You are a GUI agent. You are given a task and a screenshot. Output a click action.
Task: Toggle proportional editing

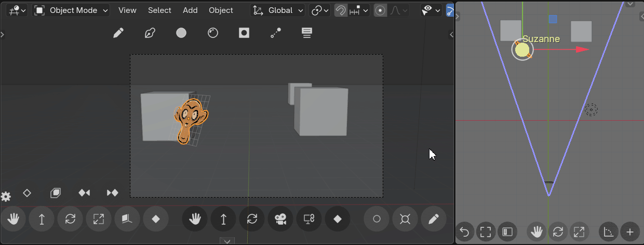click(x=381, y=10)
